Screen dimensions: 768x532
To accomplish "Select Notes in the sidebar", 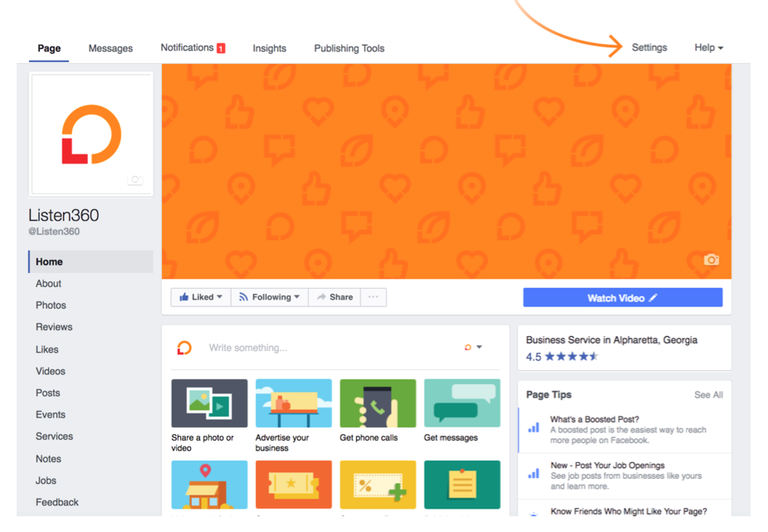I will coord(48,459).
